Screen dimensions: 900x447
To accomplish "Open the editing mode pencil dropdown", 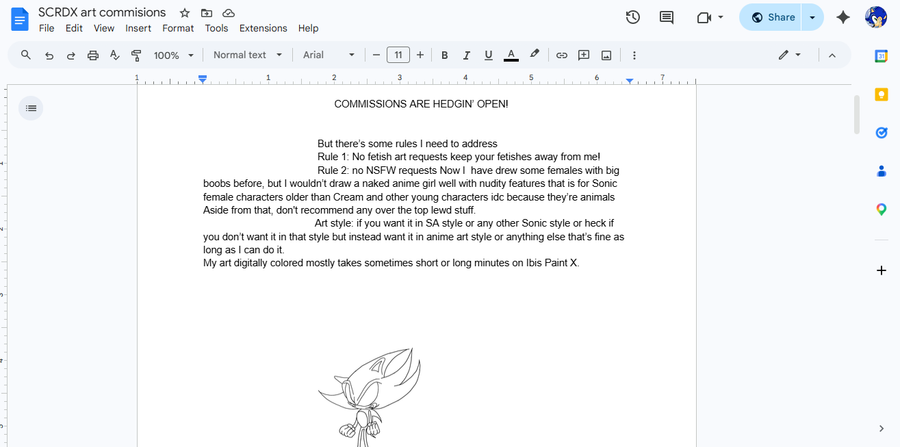I will pos(790,55).
